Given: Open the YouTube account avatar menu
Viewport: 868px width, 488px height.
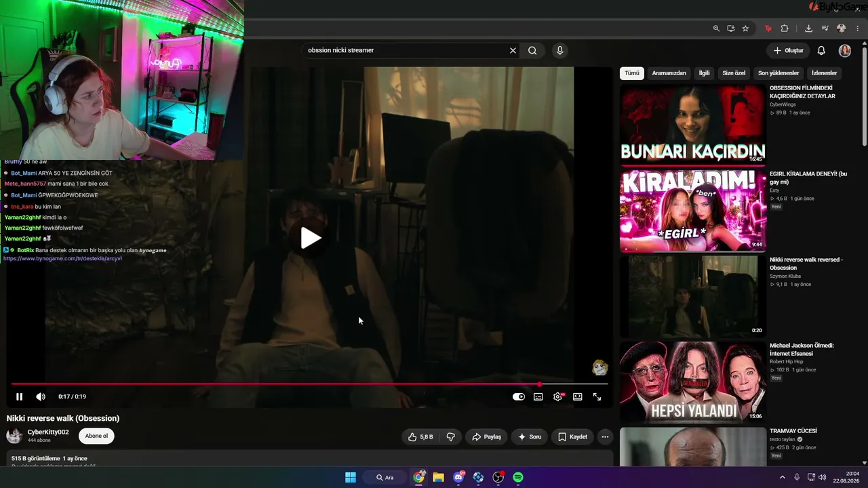Looking at the screenshot, I should 845,50.
